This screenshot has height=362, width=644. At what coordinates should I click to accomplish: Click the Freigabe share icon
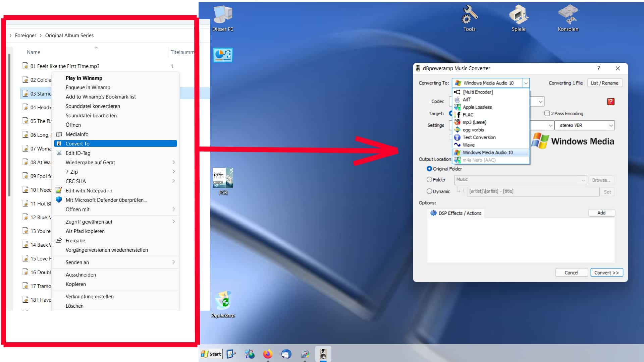click(x=59, y=240)
